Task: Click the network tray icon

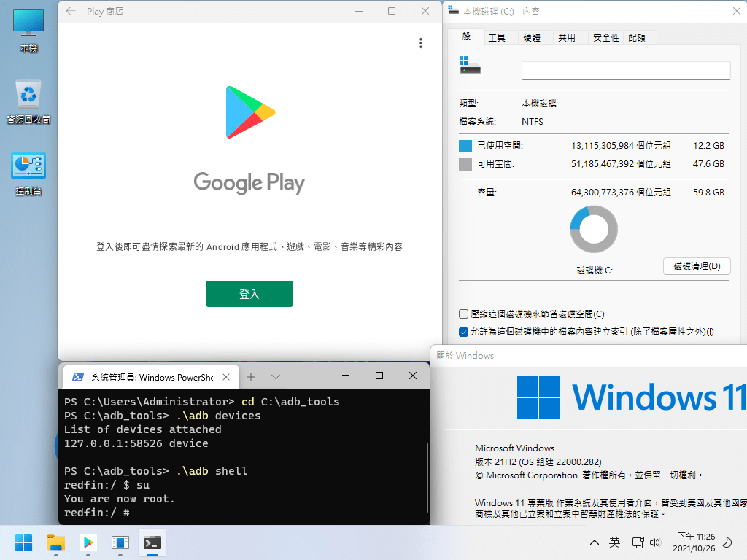Action: point(638,542)
